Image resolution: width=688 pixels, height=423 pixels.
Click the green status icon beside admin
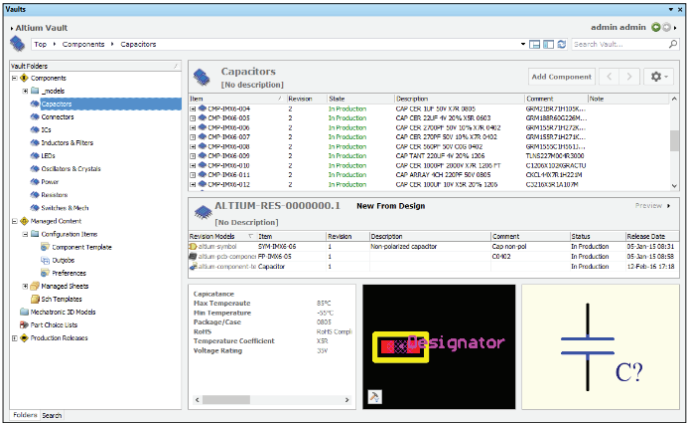pos(656,27)
